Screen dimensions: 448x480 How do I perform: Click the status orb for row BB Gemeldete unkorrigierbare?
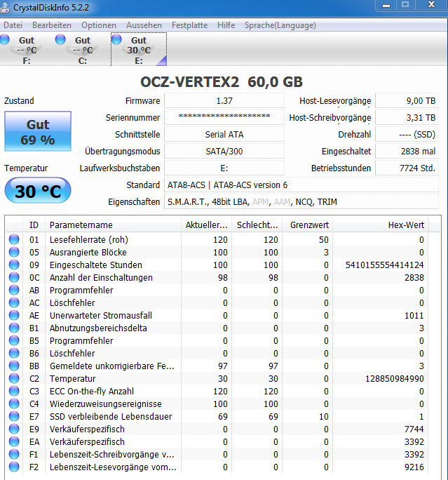point(14,366)
